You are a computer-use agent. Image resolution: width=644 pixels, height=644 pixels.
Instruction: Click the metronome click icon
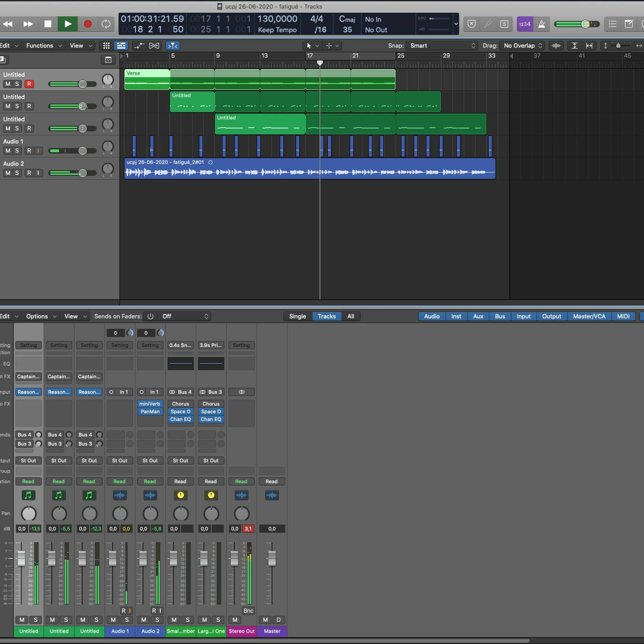[x=542, y=24]
